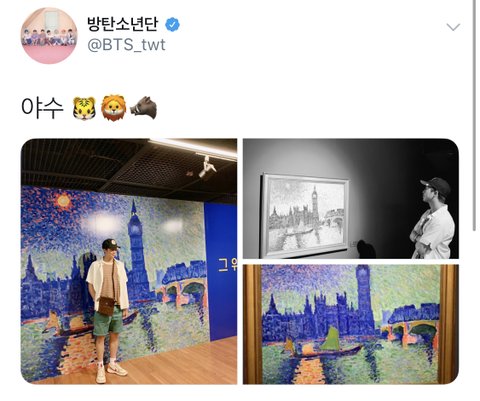Open framed colorful Big Ben painting photo
Viewport: 480px width, 401px height.
tap(351, 324)
